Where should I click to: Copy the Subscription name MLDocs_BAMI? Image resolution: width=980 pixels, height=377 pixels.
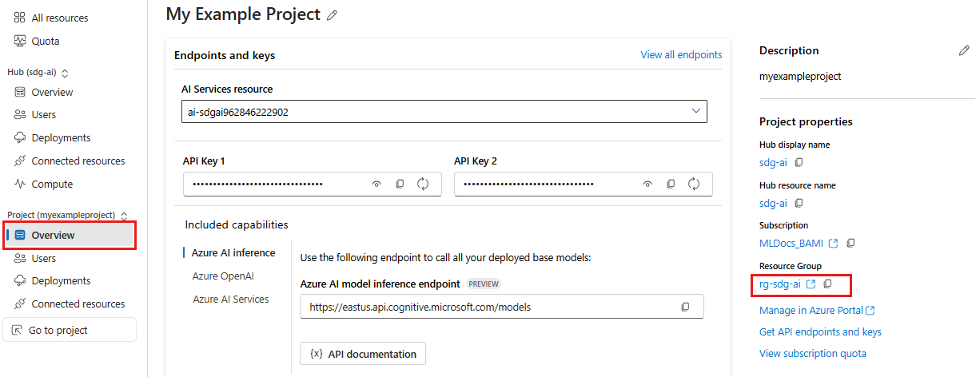(851, 243)
